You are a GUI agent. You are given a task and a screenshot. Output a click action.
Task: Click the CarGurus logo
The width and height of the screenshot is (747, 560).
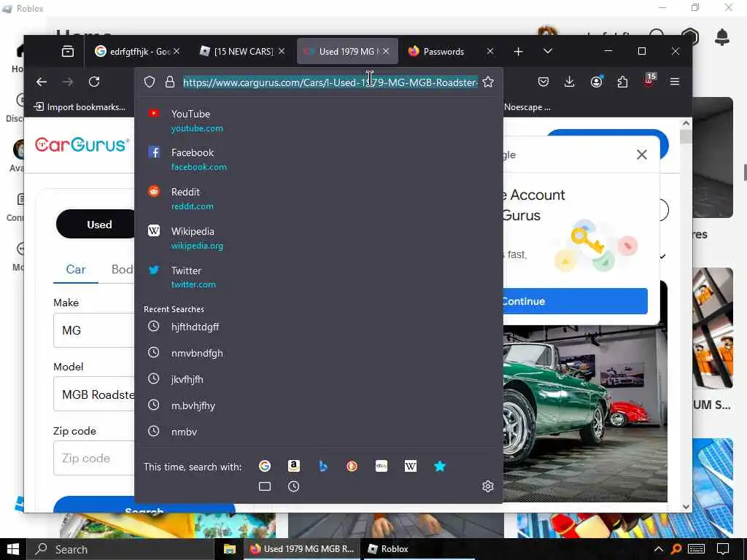coord(82,144)
